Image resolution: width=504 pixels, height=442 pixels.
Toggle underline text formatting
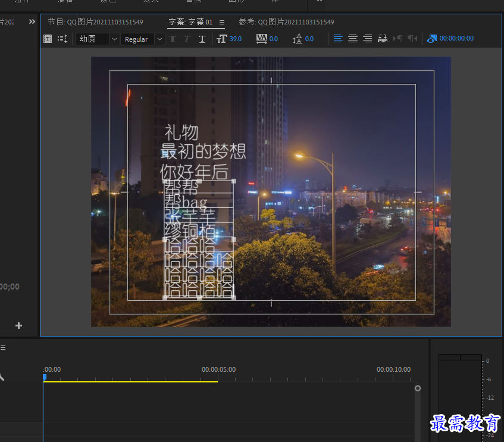pos(202,39)
